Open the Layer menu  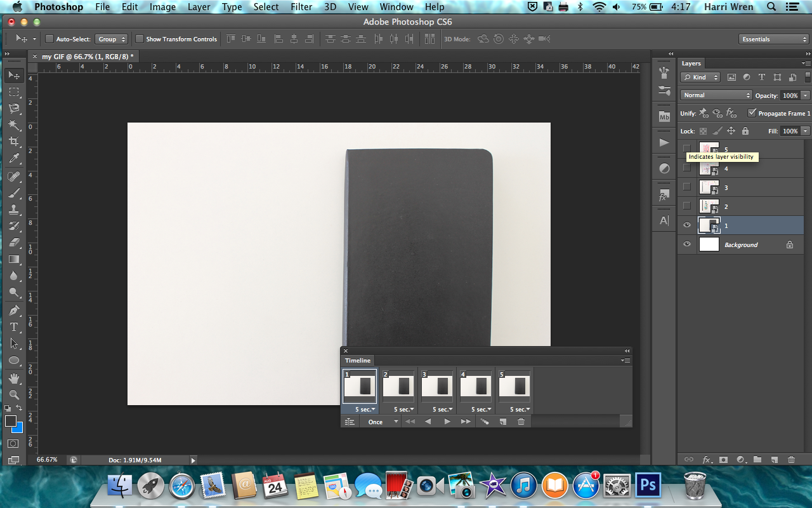[x=199, y=7]
